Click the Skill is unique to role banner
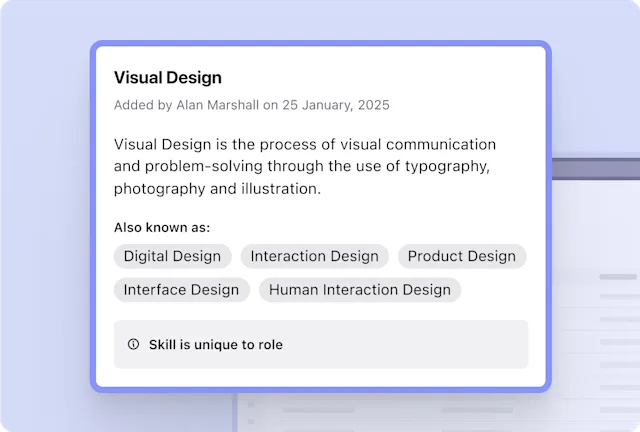Image resolution: width=640 pixels, height=432 pixels. coord(321,344)
